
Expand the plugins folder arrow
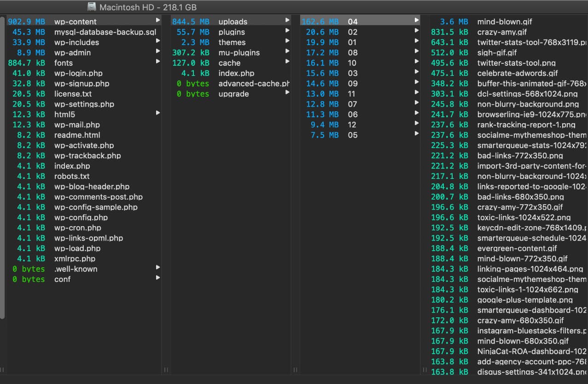coord(287,31)
